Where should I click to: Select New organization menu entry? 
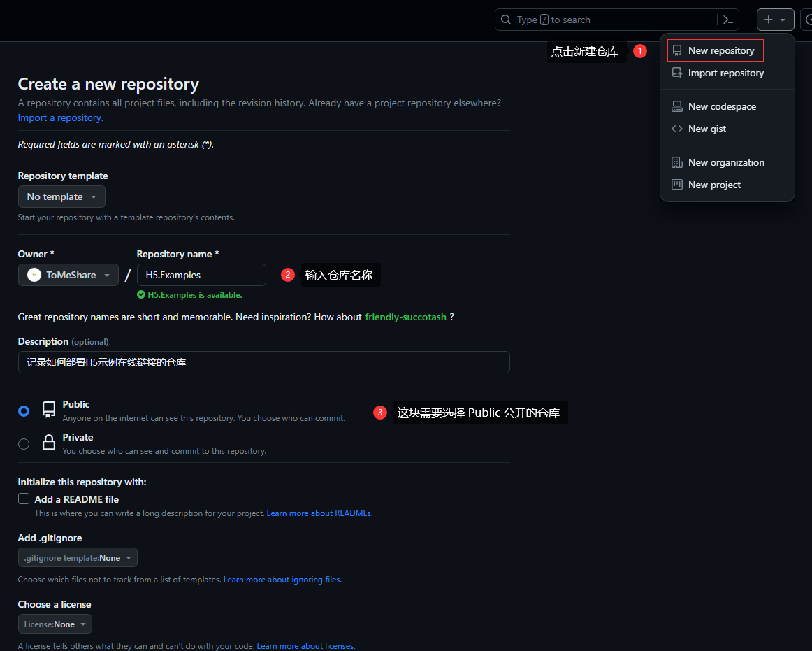click(x=727, y=162)
